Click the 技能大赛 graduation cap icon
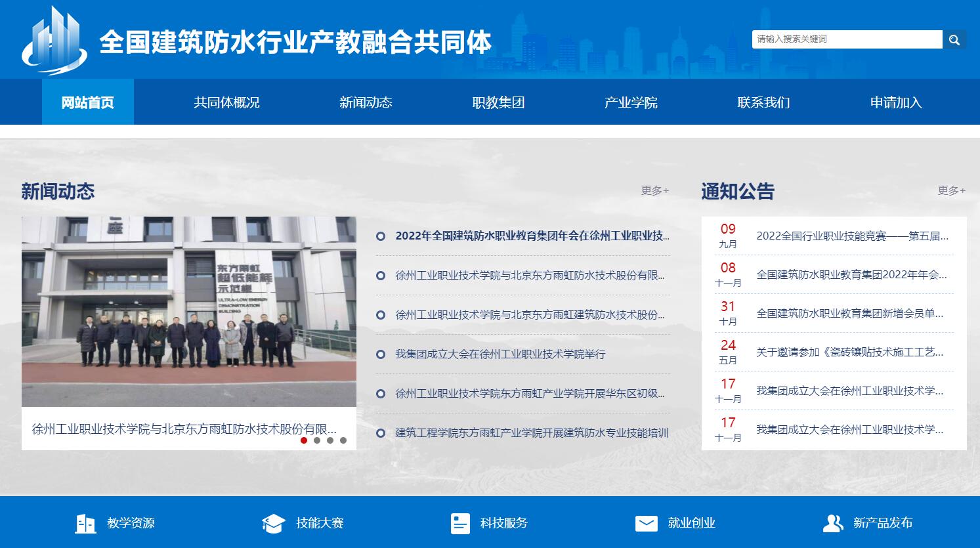 (272, 523)
